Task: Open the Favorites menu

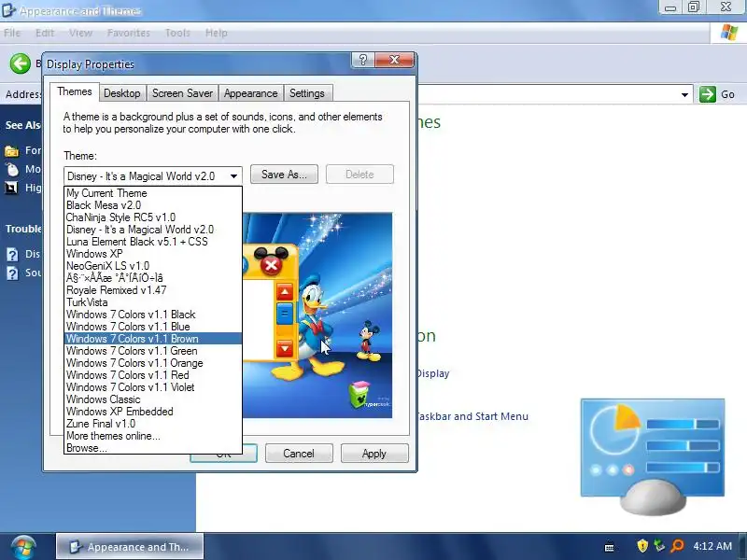Action: [129, 33]
